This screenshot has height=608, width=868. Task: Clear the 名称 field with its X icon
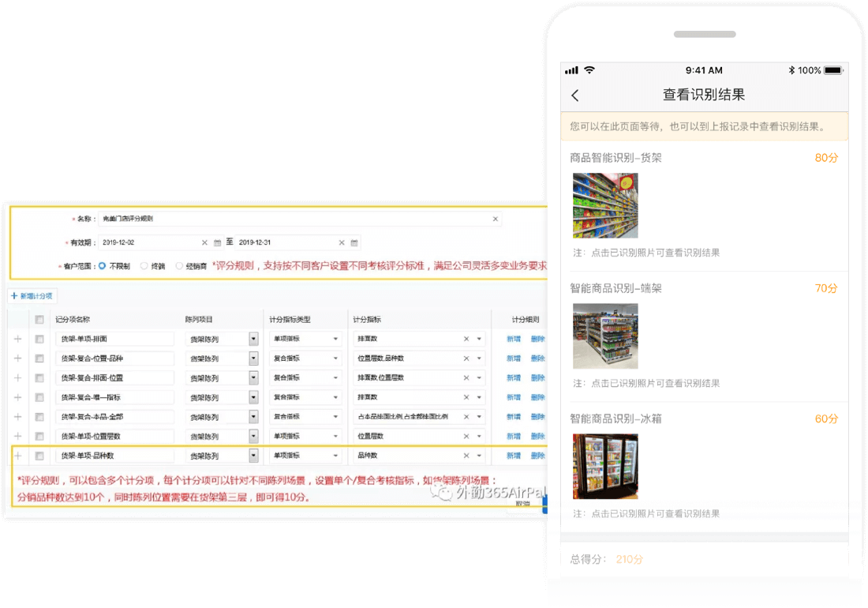(496, 219)
